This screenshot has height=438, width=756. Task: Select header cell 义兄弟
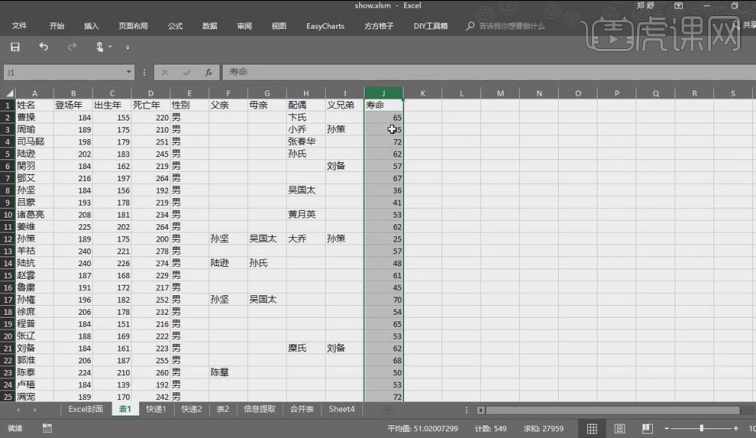[344, 105]
